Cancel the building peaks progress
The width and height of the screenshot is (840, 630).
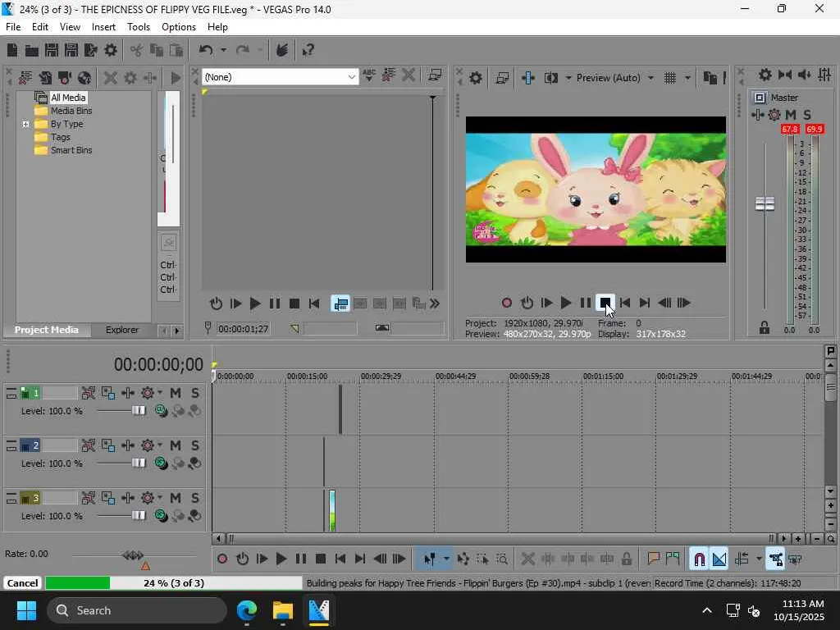tap(22, 583)
